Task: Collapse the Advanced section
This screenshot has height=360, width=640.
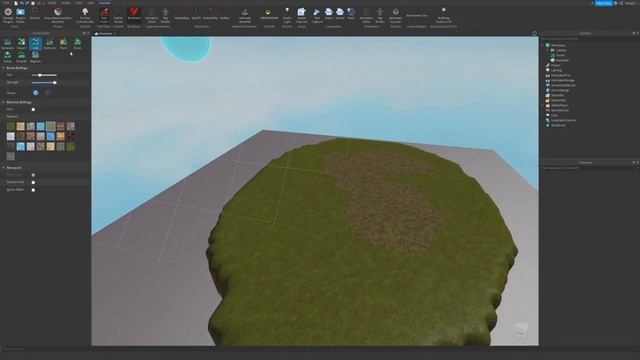Action: coord(3,167)
